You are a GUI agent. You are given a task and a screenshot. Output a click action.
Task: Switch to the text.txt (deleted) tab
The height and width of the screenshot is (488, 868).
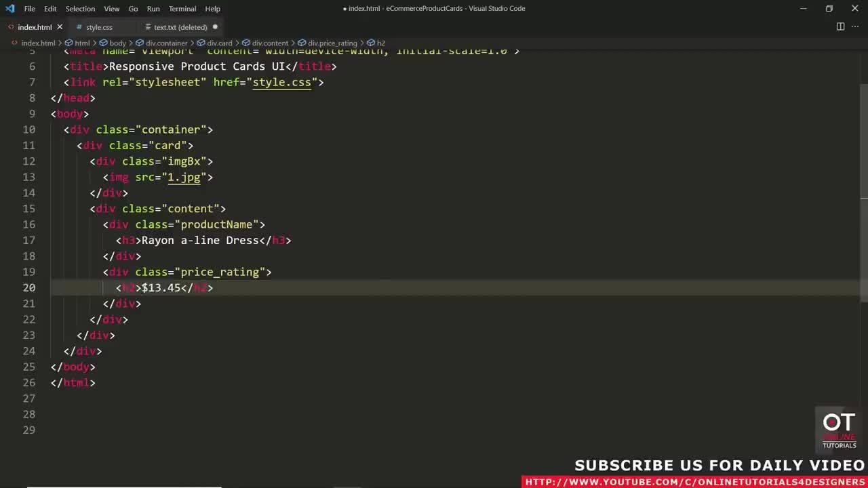pyautogui.click(x=180, y=27)
